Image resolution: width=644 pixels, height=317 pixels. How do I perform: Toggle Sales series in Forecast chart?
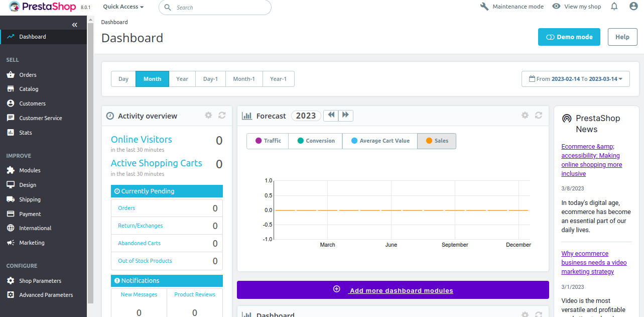point(436,141)
